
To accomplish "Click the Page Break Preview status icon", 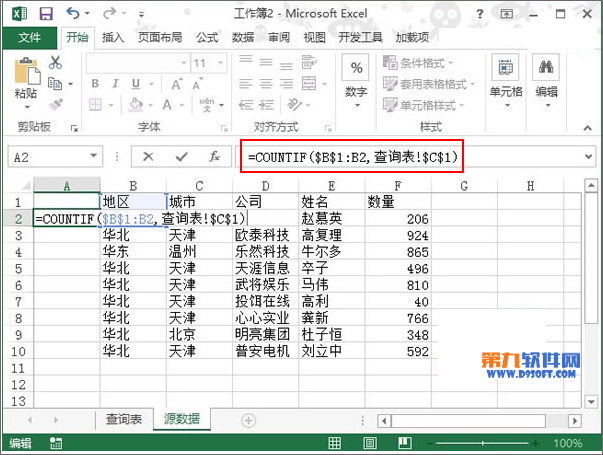I will (x=405, y=443).
